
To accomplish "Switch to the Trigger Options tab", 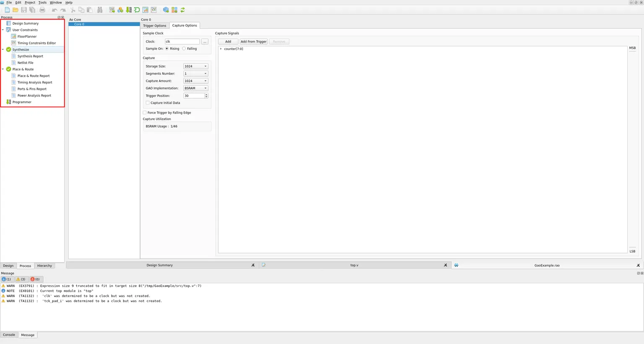I will tap(155, 26).
